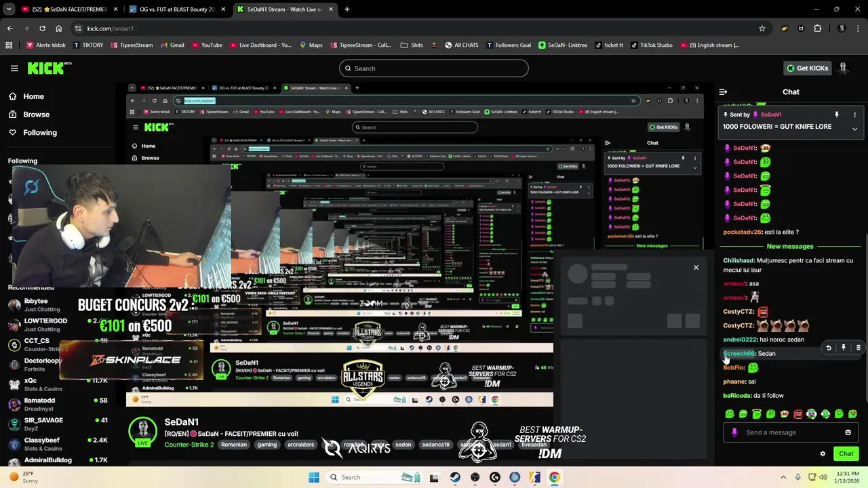Open Steam from taskbar
Viewport: 868px width, 488px height.
(x=455, y=477)
